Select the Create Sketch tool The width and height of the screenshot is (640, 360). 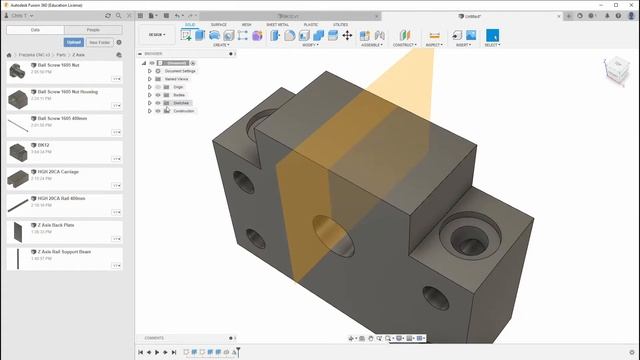186,36
